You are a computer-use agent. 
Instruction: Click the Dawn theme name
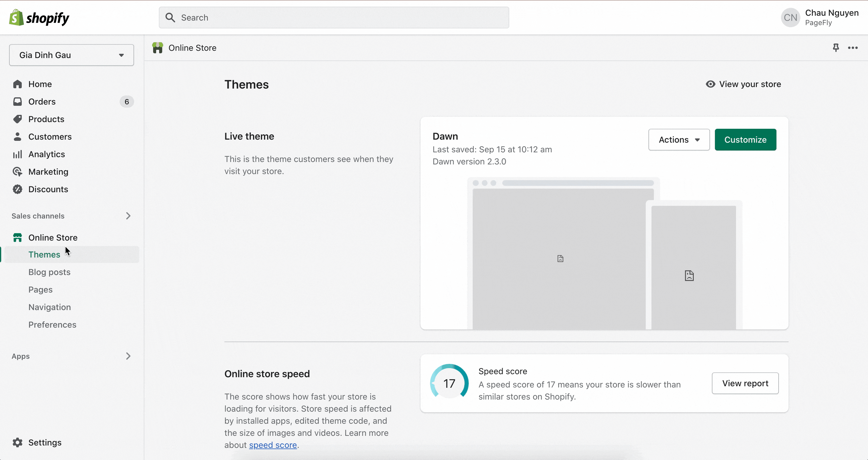pyautogui.click(x=445, y=136)
